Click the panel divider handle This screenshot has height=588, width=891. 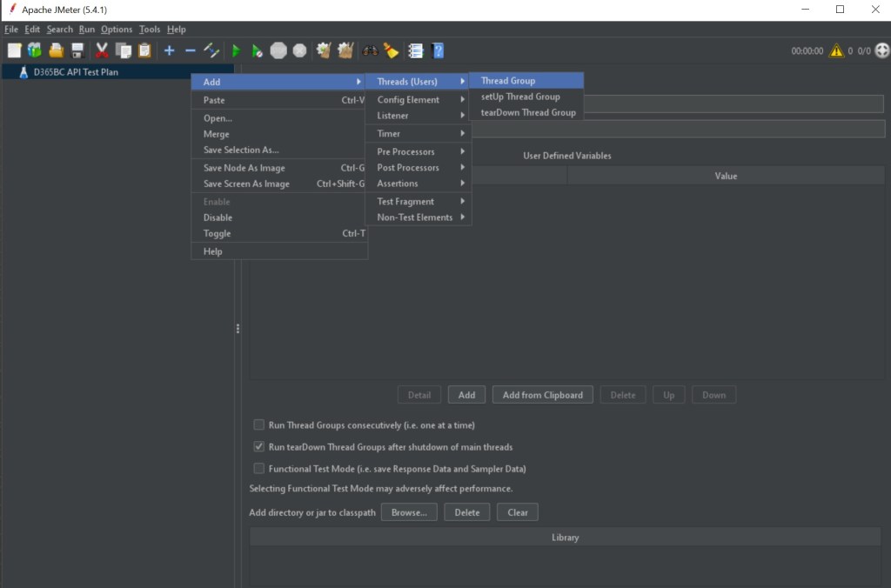[238, 329]
